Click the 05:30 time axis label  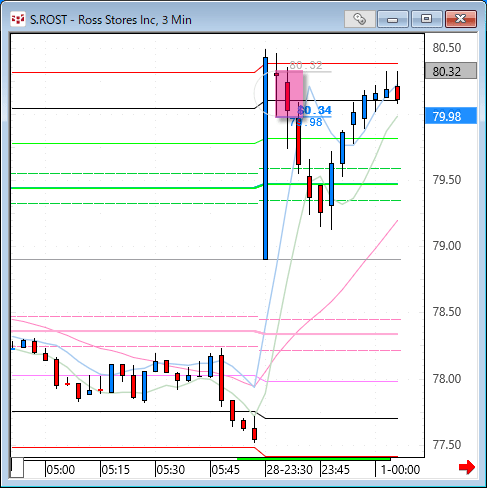coord(171,470)
